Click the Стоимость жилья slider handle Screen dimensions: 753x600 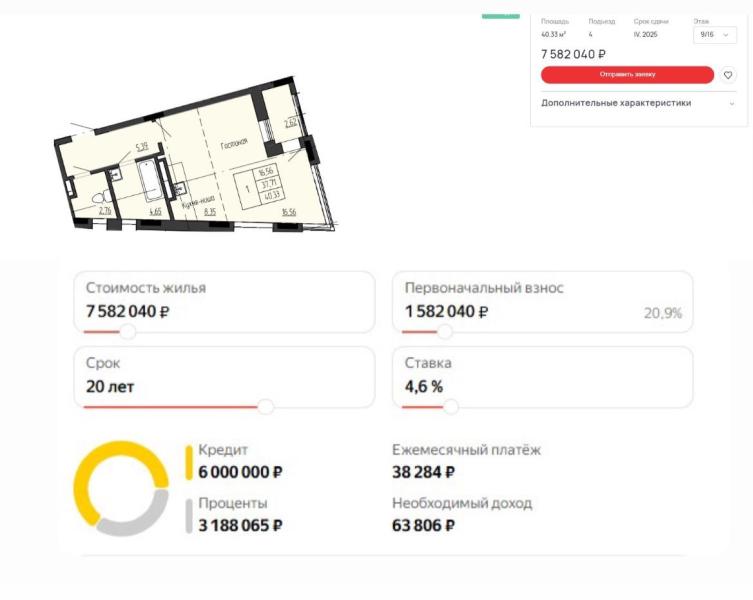[x=128, y=331]
